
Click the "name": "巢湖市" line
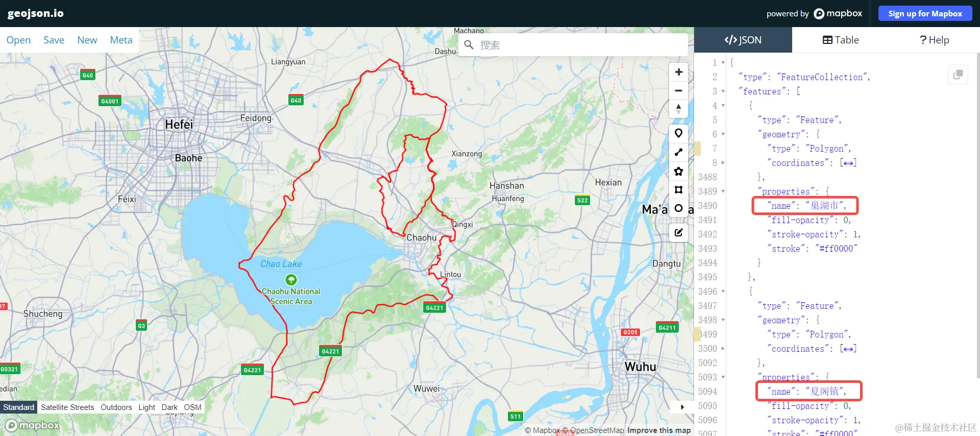[x=806, y=206]
